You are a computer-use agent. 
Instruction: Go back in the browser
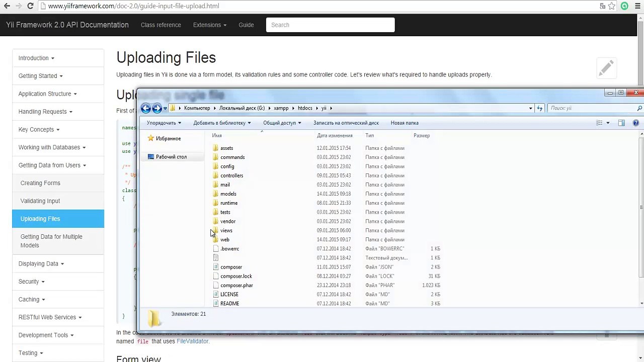point(7,6)
